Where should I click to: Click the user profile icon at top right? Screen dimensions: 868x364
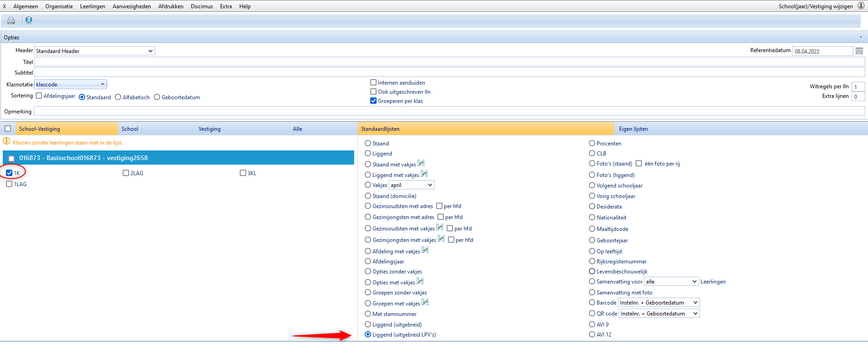coord(861,6)
